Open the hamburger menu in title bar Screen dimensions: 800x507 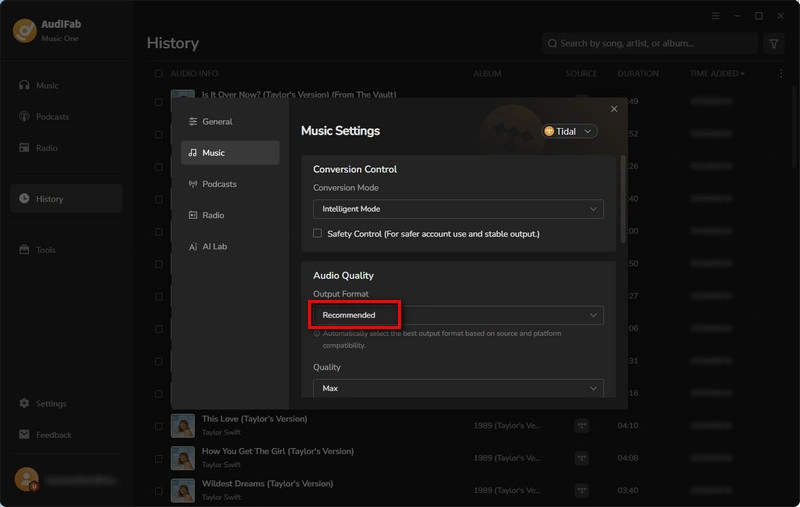click(715, 16)
